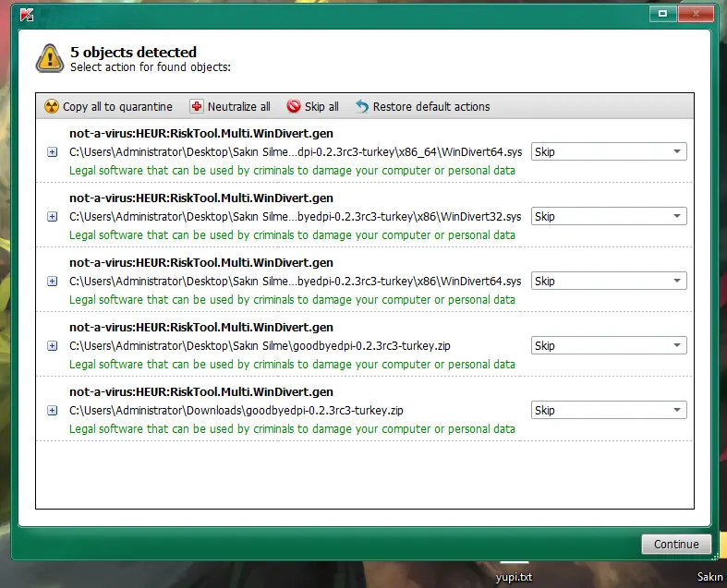
Task: Click the Copy all to quarantine radiation icon
Action: tap(52, 106)
